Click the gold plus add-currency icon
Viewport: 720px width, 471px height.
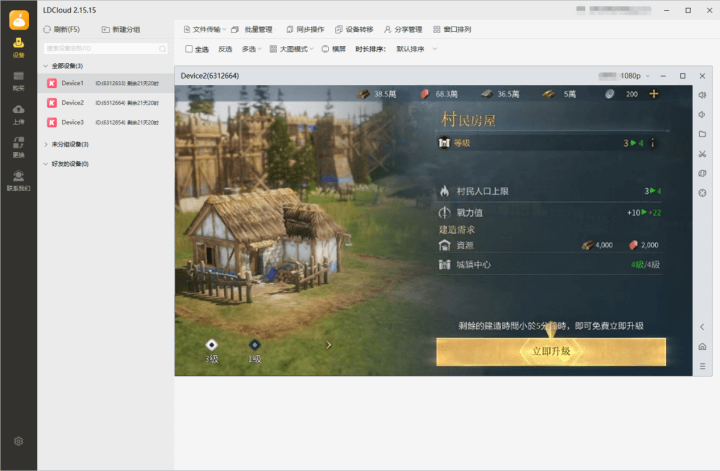[653, 94]
